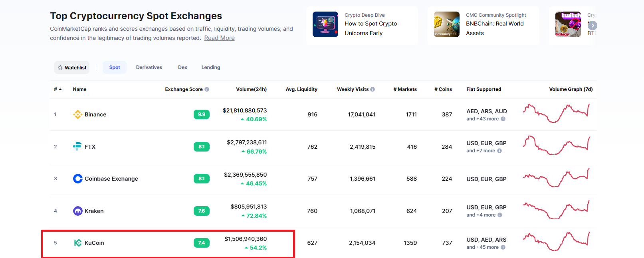The height and width of the screenshot is (258, 644).
Task: Click the Binance logo icon
Action: point(78,114)
